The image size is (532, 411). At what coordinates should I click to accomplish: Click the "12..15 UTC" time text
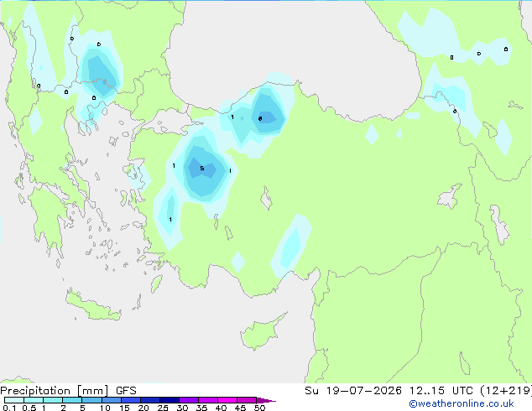(441, 391)
